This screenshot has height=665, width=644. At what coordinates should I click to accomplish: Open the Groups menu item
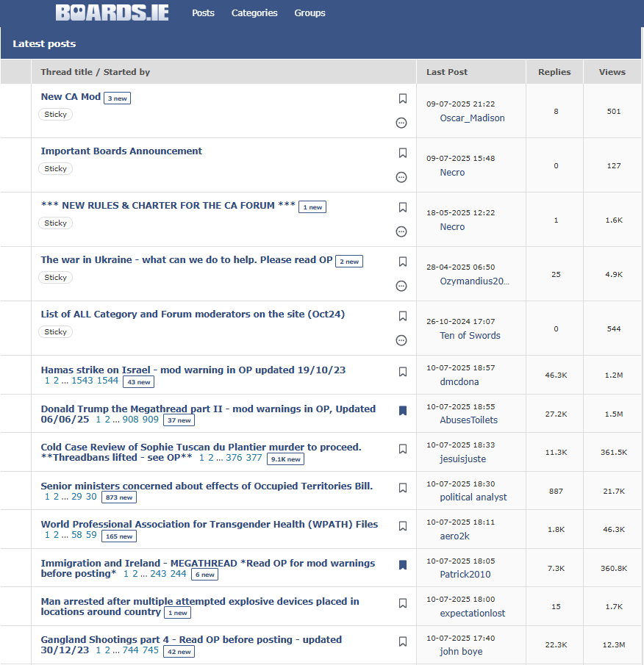tap(310, 13)
